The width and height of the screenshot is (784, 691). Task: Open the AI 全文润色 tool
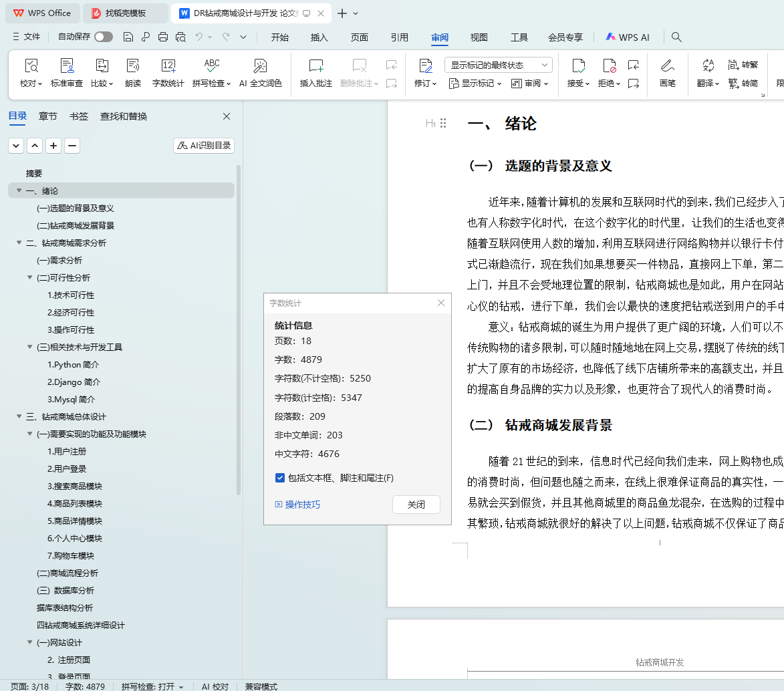(260, 72)
